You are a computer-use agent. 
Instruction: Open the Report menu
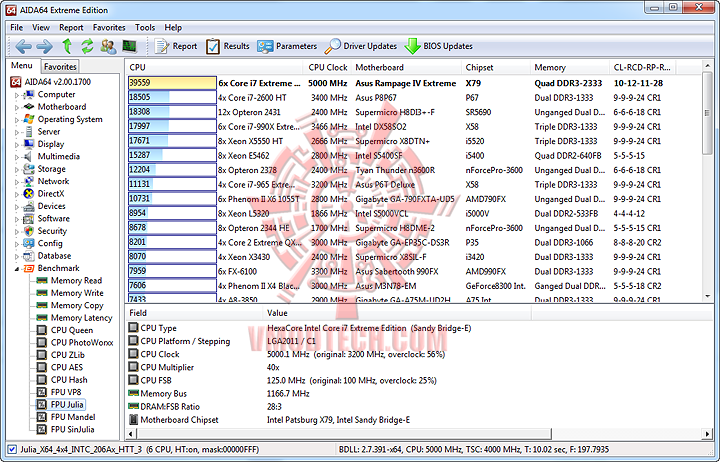(71, 28)
